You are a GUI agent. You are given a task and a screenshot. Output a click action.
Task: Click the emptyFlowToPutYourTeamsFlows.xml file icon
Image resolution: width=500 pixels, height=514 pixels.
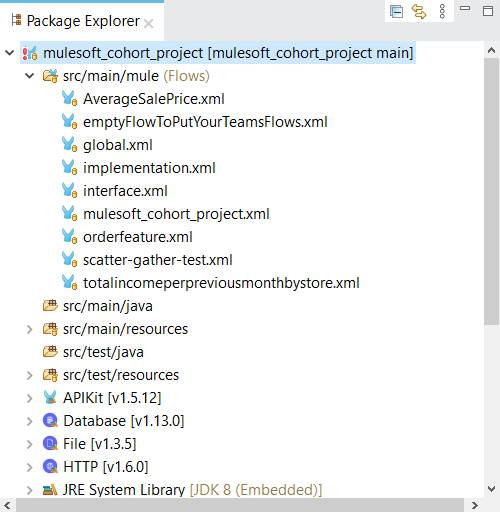click(70, 122)
